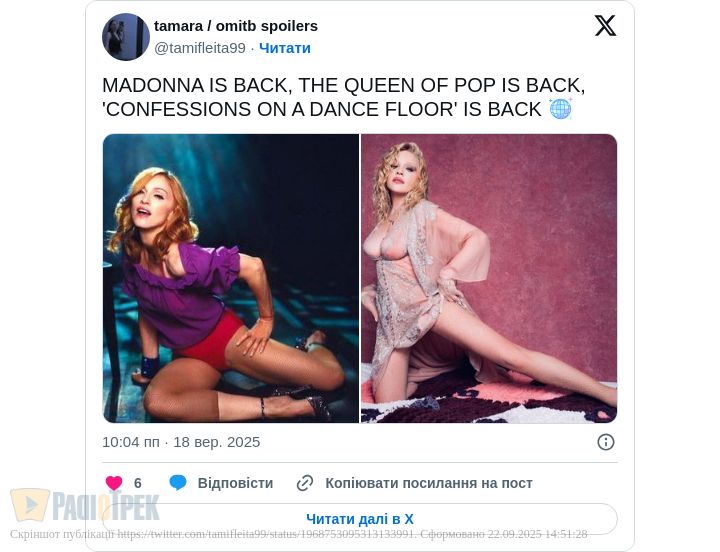
Task: Open the right photo with the pink background
Action: 489,278
